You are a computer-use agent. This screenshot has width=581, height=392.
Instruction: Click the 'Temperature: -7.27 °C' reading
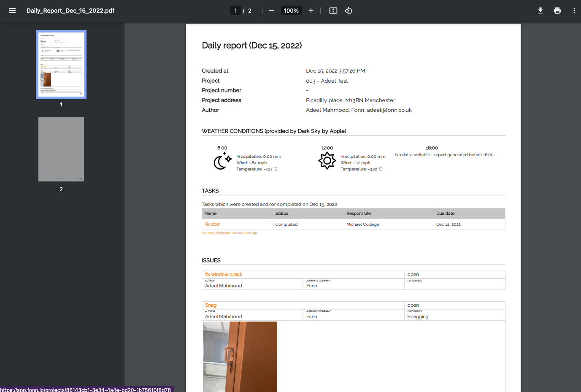[257, 169]
